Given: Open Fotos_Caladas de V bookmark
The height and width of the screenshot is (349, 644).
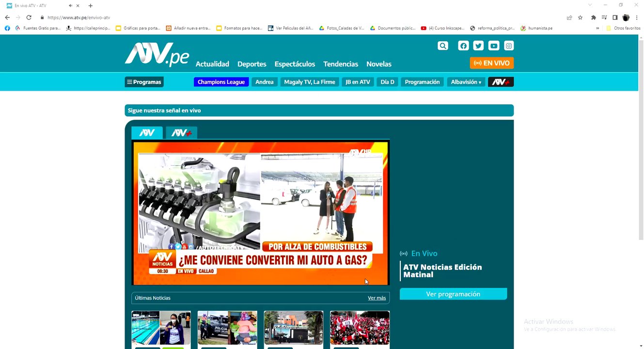Looking at the screenshot, I should [342, 28].
